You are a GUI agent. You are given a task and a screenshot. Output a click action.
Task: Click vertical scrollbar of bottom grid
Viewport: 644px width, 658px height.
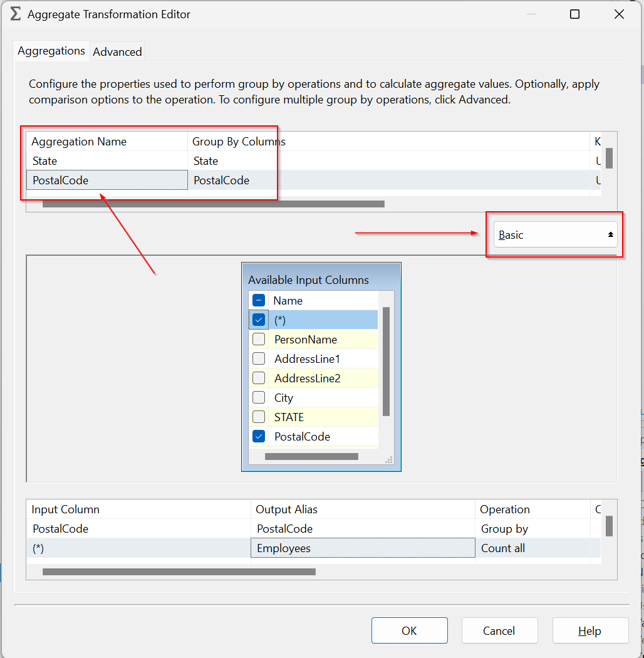coord(609,526)
